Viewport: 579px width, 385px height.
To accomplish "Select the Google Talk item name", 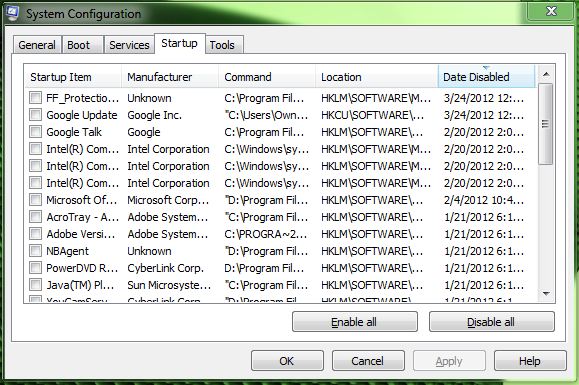I will click(74, 132).
